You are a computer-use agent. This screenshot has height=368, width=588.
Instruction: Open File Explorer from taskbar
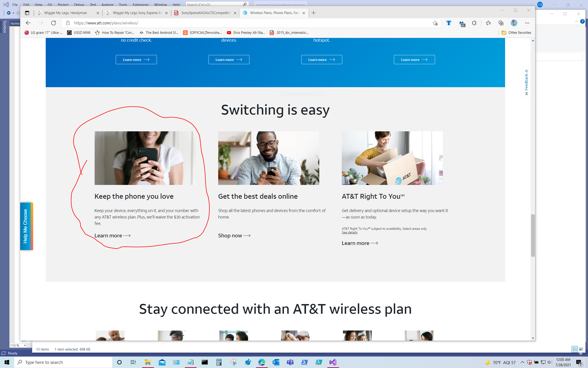[147, 362]
